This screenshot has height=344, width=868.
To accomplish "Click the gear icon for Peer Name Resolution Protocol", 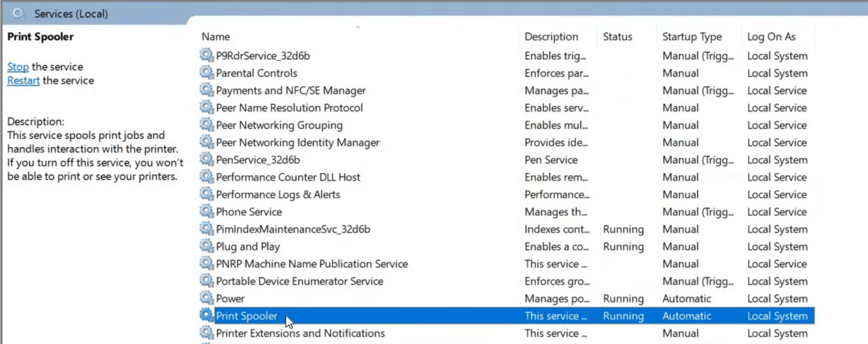I will tap(206, 107).
